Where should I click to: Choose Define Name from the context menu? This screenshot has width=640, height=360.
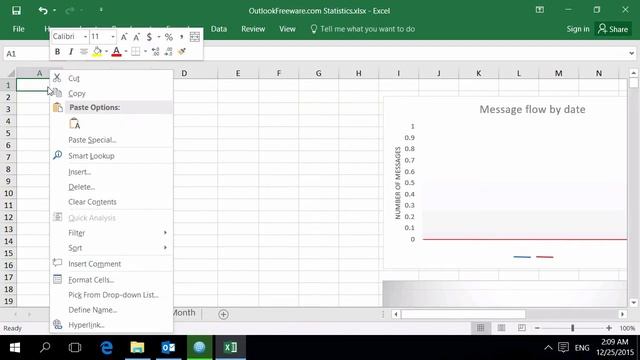111,310
